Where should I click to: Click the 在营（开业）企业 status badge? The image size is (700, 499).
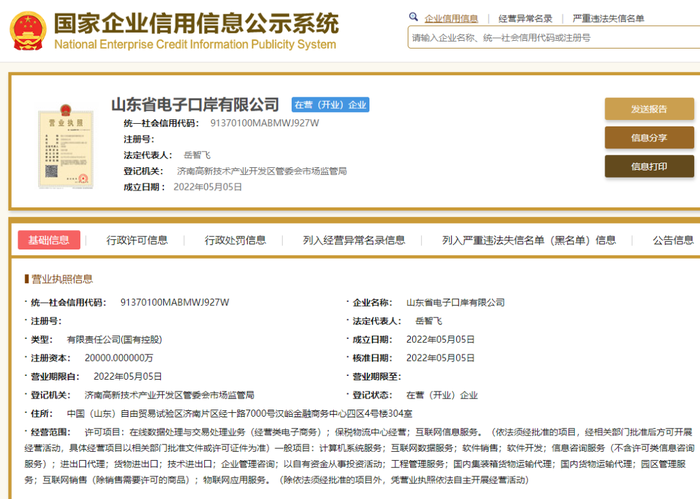tap(330, 104)
